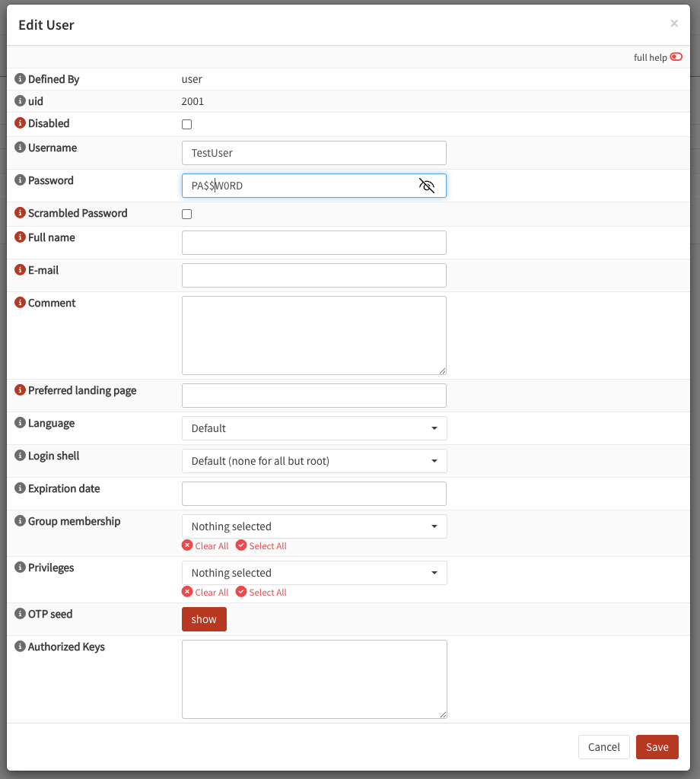Check the Scrambled Password checkbox
This screenshot has height=779, width=700.
coord(186,214)
